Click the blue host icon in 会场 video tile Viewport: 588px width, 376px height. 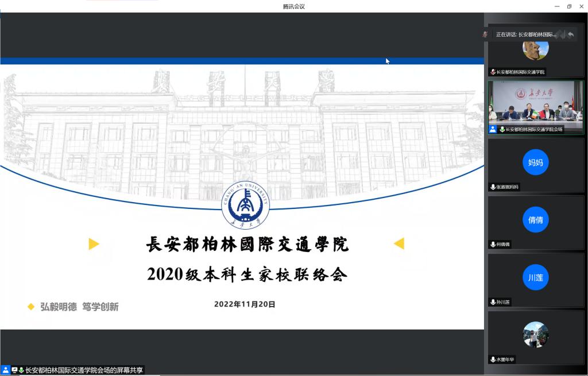[x=493, y=130]
